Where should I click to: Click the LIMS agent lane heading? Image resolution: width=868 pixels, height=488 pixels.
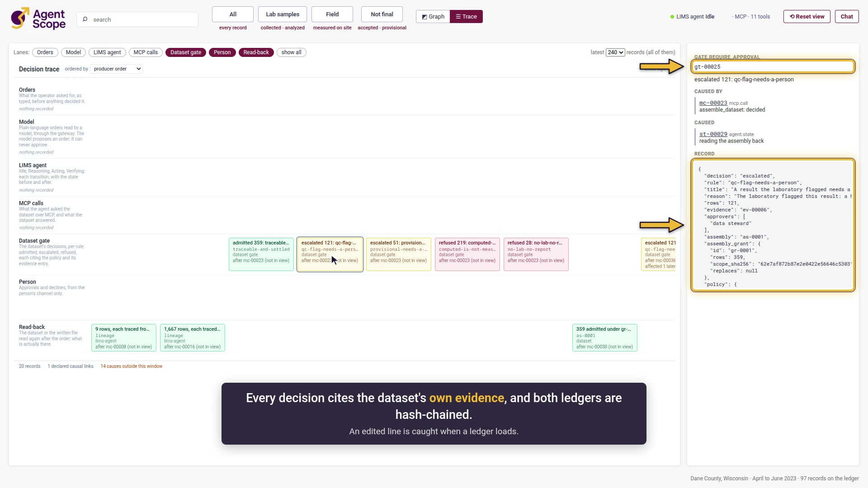(33, 165)
